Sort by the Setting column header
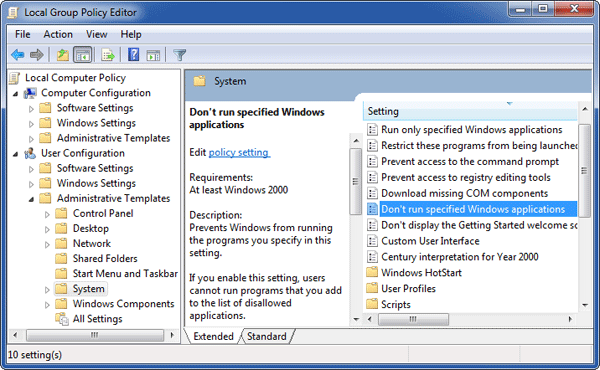 (470, 111)
